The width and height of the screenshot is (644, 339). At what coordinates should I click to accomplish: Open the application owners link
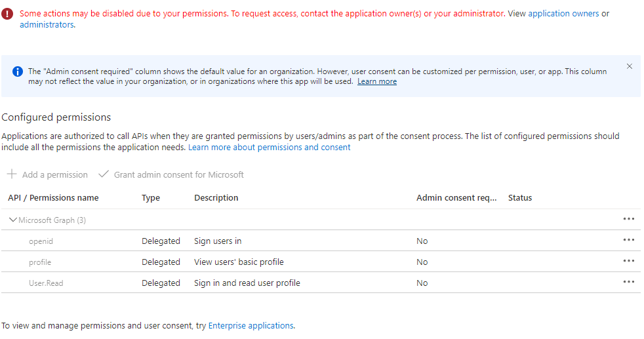(563, 14)
